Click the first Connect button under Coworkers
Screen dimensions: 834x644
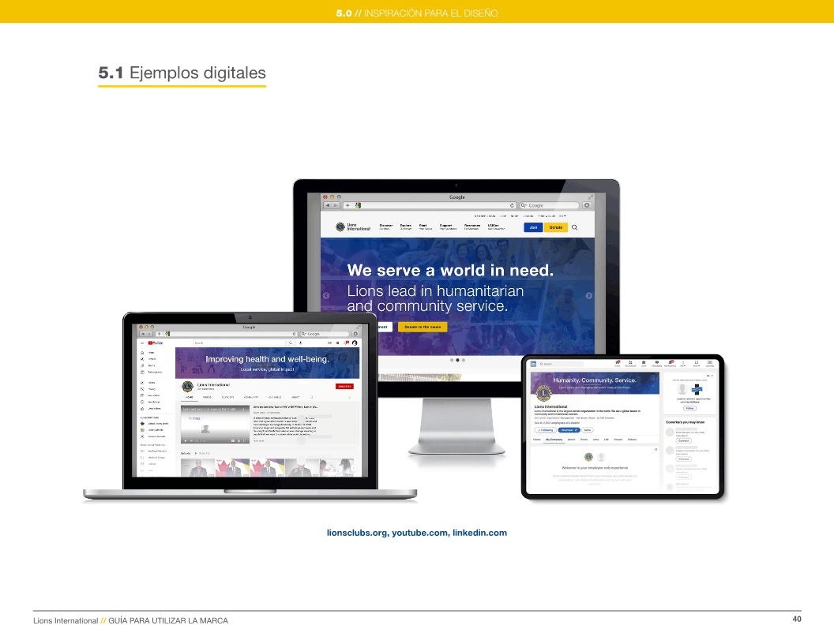(x=683, y=440)
